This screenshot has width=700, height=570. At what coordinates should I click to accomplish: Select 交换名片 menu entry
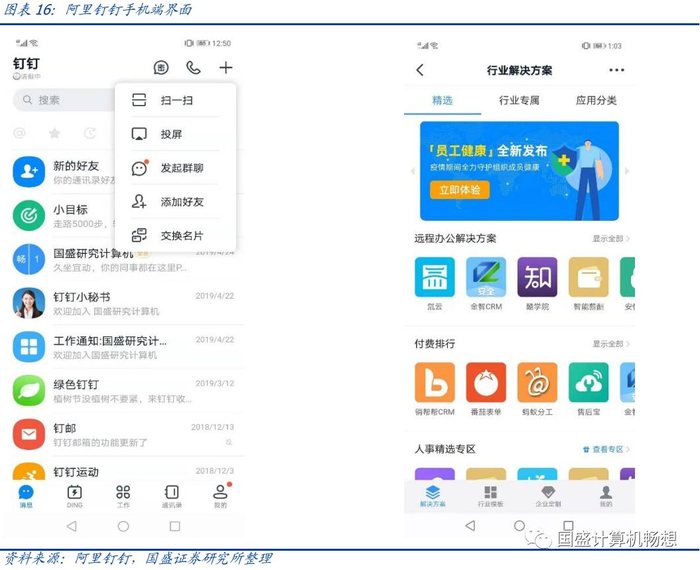click(175, 235)
